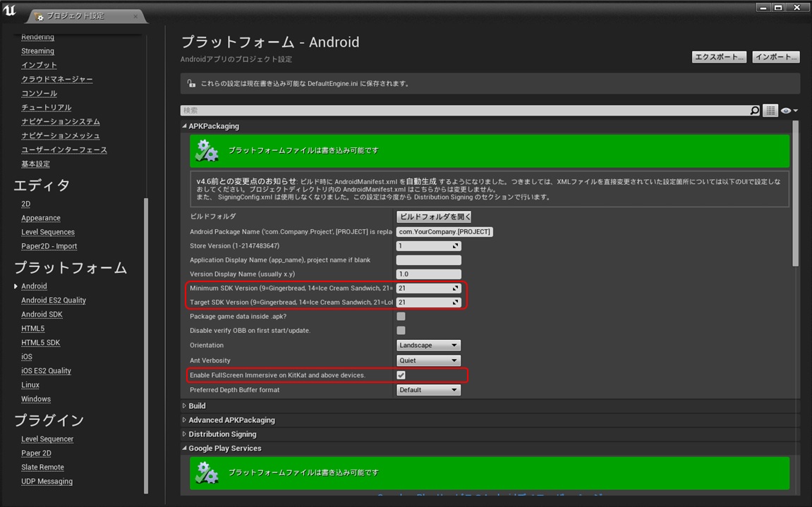The width and height of the screenshot is (812, 507).
Task: Open HTML5 SDK platform settings
Action: (x=40, y=343)
